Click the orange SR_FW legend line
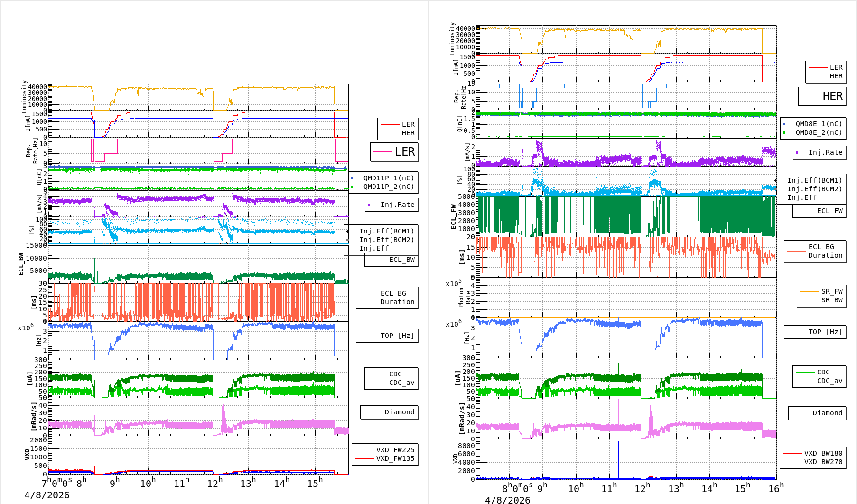Viewport: 857px width, 504px height. [810, 291]
